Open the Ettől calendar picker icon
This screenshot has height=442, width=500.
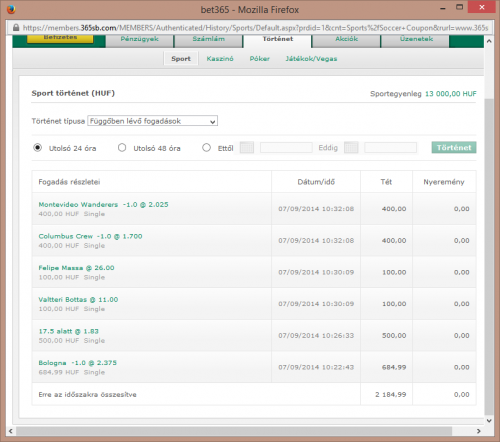(x=247, y=147)
